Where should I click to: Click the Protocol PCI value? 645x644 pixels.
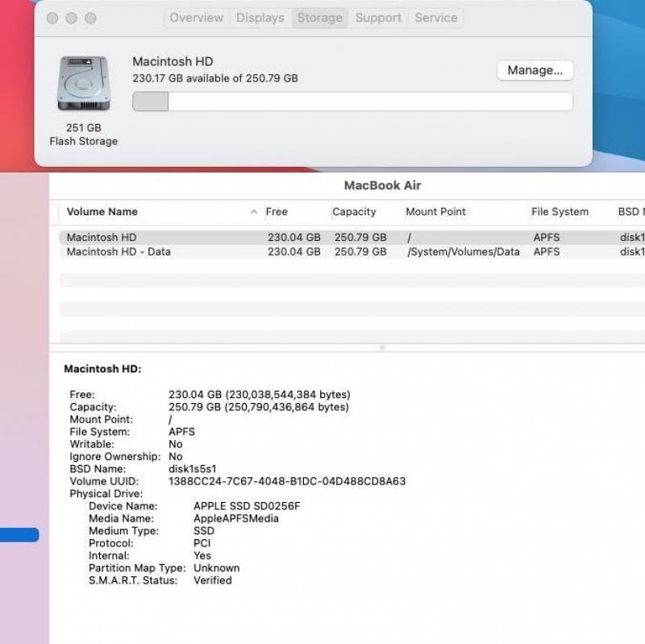pos(202,543)
